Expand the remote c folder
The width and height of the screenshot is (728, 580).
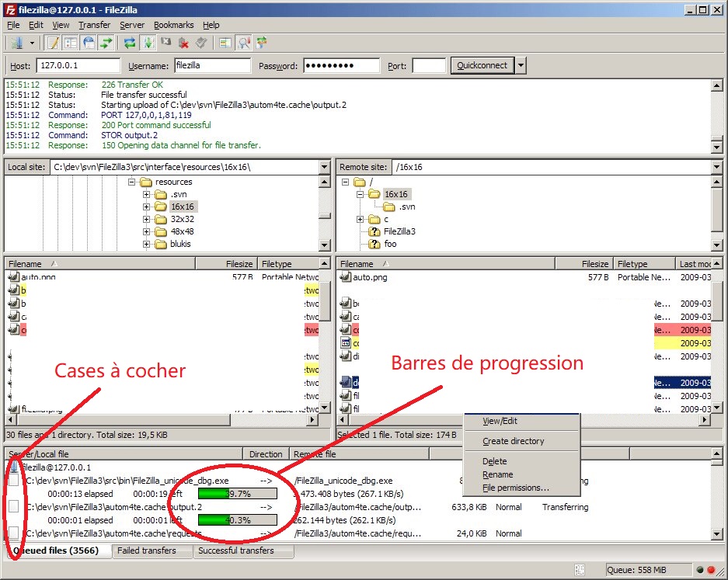(361, 219)
